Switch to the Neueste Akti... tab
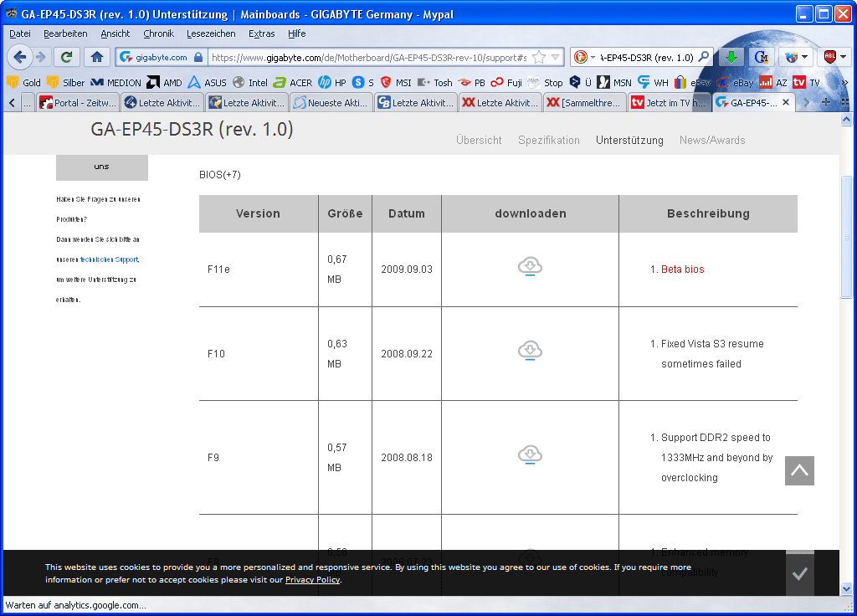857x616 pixels. (x=331, y=102)
